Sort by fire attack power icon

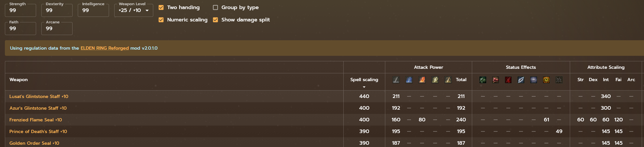tap(422, 80)
